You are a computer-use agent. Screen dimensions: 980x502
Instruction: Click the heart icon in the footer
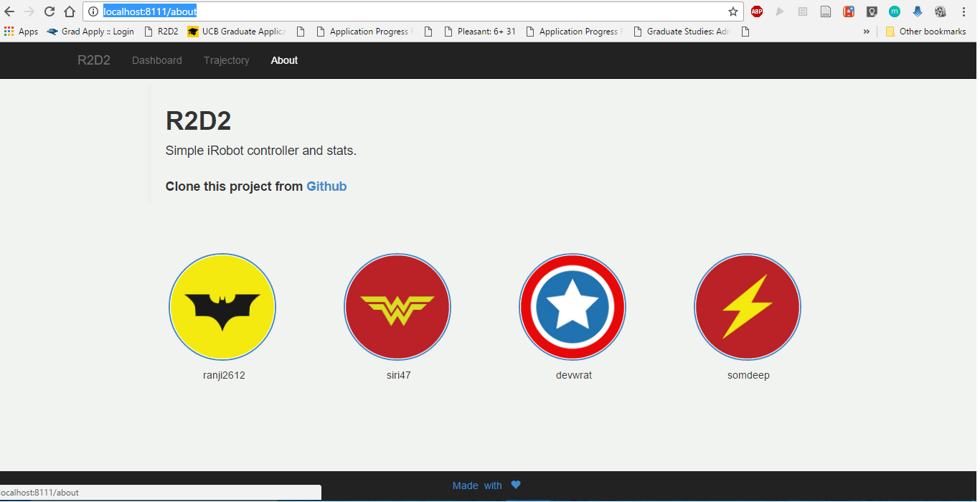[516, 485]
